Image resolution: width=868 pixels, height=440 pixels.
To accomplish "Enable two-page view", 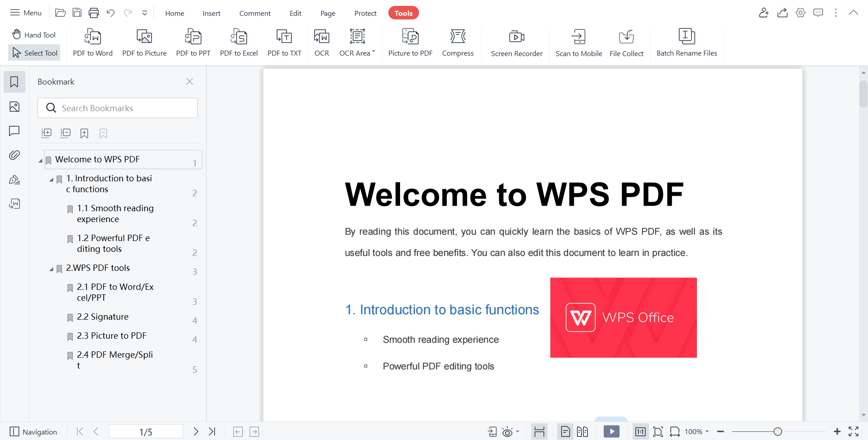I will click(x=582, y=432).
